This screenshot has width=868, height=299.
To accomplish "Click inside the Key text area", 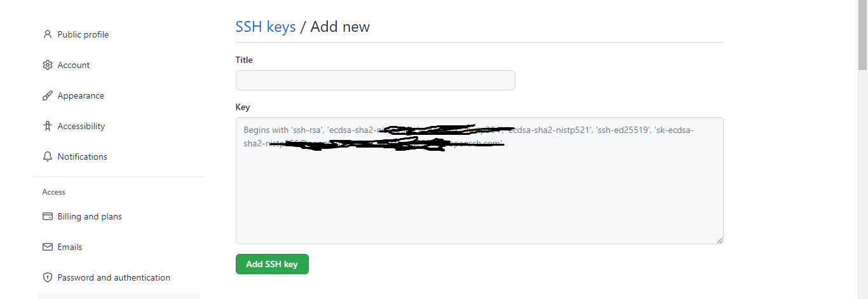I will pos(480,181).
